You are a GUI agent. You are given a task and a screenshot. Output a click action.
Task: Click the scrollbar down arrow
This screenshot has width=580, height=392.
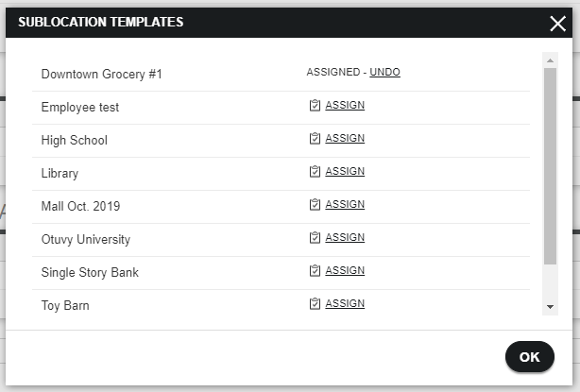[x=550, y=307]
